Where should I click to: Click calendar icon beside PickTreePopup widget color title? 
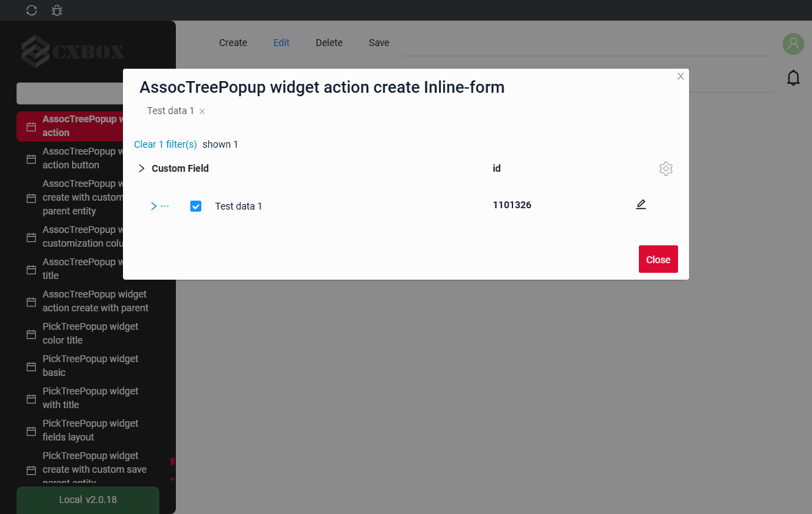pyautogui.click(x=31, y=334)
